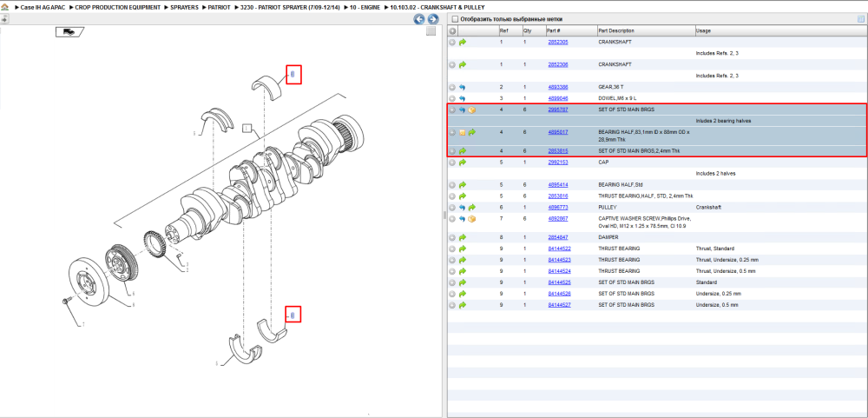Click blue arrow icon in PULLEY row
This screenshot has height=418, width=868.
[x=463, y=208]
